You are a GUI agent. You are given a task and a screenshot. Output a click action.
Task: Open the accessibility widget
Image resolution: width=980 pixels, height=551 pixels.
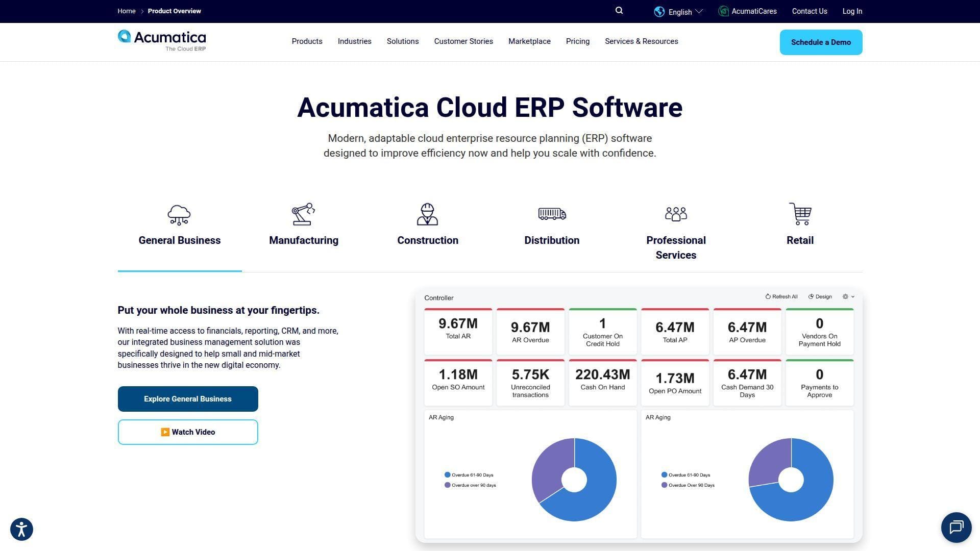click(21, 529)
